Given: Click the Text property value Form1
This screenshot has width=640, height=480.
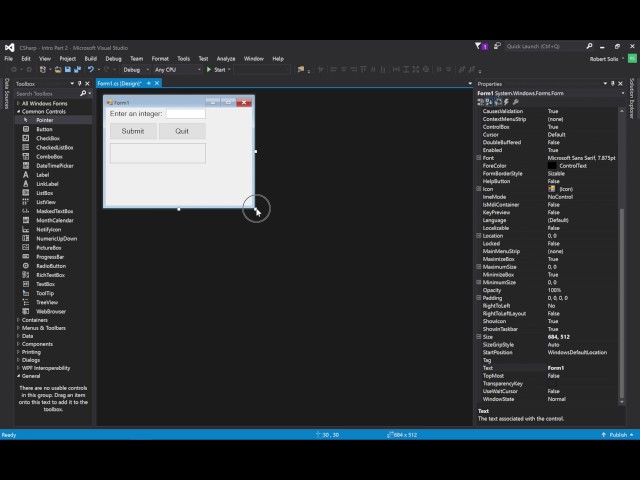Looking at the screenshot, I should [556, 368].
